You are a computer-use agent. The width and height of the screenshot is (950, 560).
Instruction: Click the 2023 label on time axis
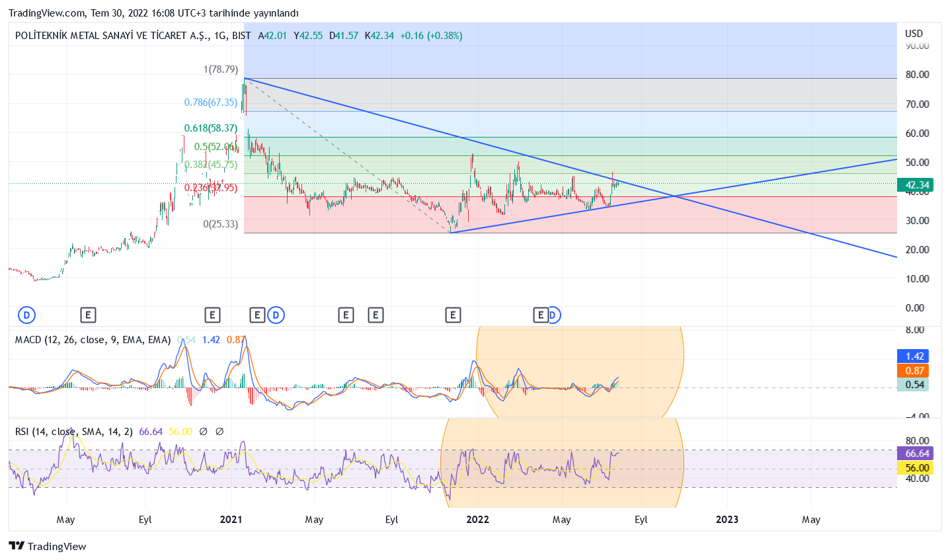pyautogui.click(x=727, y=520)
